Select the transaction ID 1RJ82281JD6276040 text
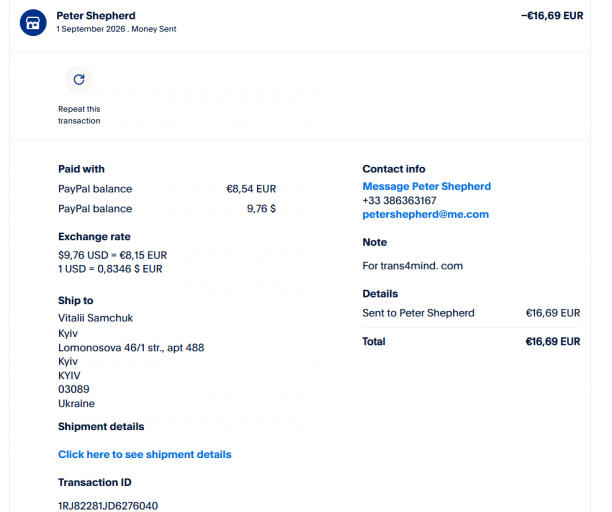Viewport: 612px width, 512px height. coord(108,506)
